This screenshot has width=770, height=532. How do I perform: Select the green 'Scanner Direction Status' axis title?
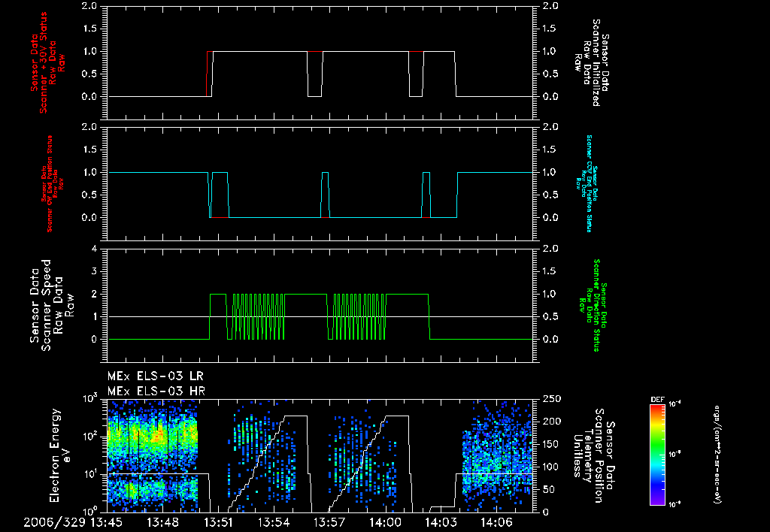click(593, 305)
